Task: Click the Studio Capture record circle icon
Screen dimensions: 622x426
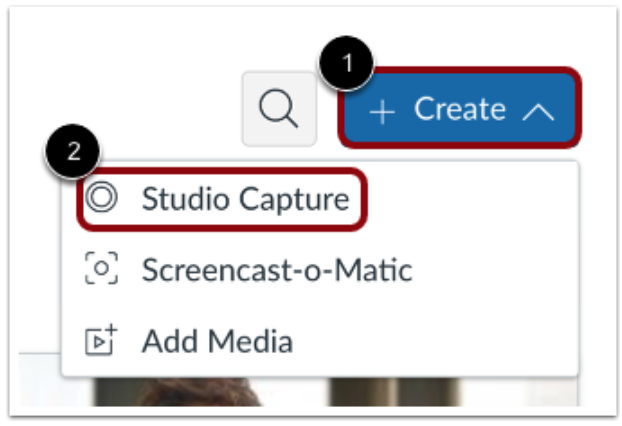Action: click(102, 197)
